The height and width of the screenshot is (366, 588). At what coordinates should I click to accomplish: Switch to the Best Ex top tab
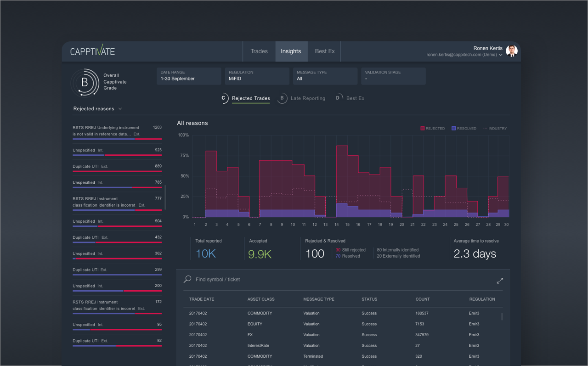point(325,51)
